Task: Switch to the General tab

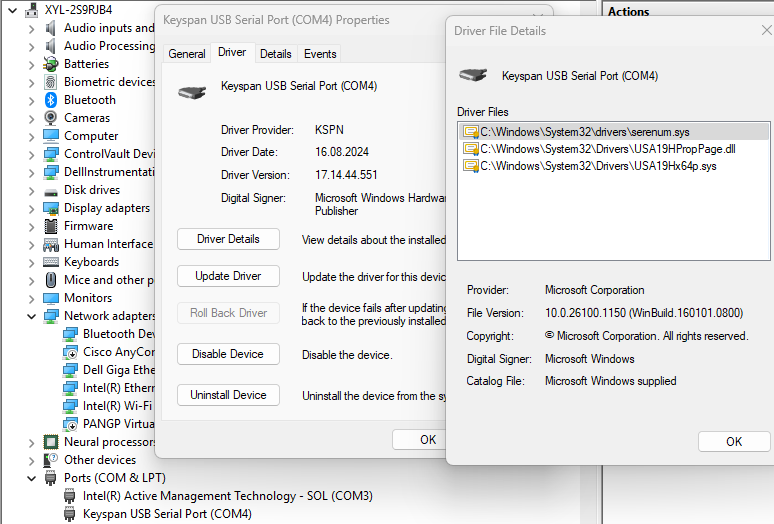Action: (x=187, y=54)
